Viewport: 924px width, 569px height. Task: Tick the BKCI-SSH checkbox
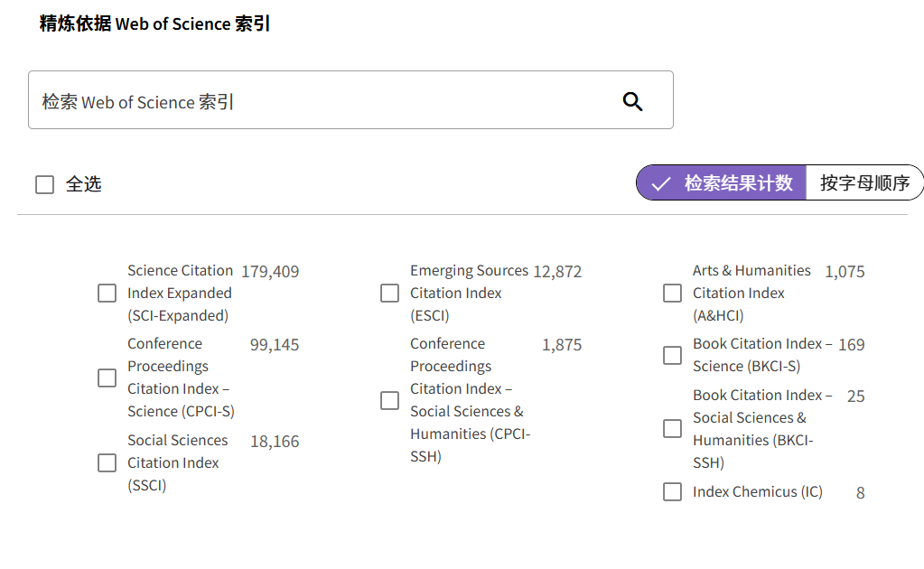[672, 428]
